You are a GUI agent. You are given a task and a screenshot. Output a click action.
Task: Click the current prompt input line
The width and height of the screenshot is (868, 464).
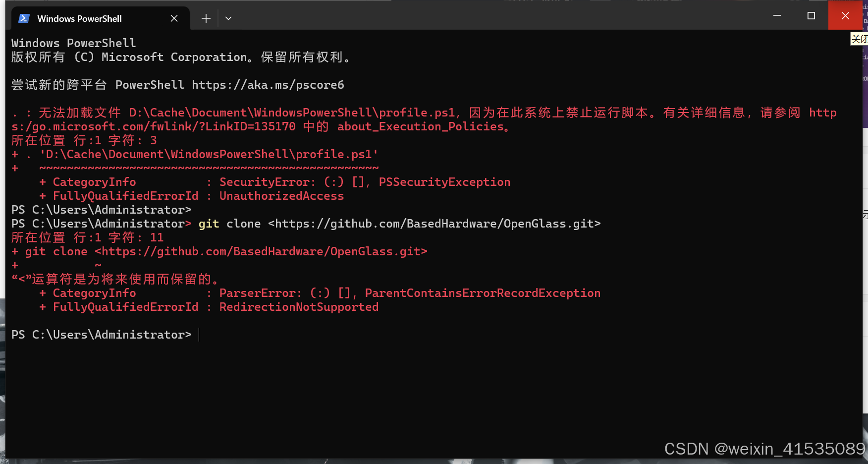106,335
